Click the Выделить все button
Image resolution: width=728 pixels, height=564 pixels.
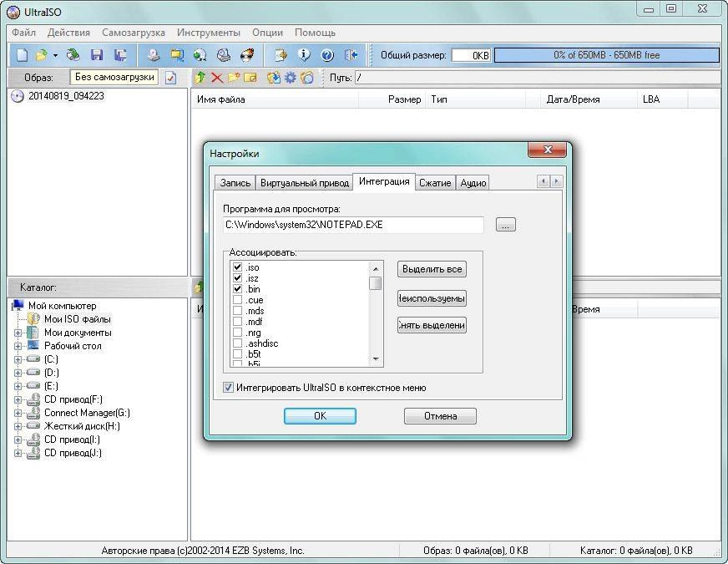tap(432, 269)
